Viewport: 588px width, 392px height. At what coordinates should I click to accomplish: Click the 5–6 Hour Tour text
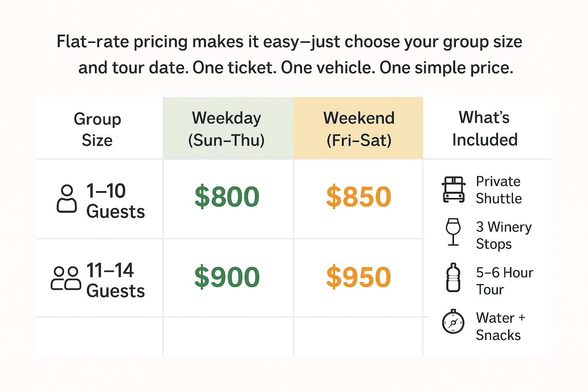pyautogui.click(x=505, y=281)
